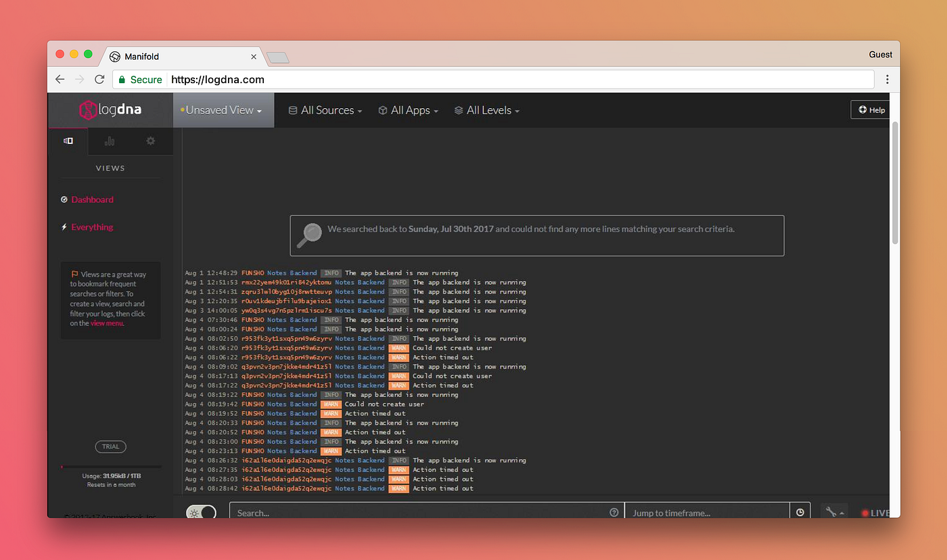The width and height of the screenshot is (947, 560).
Task: Open the All Levels dropdown
Action: [x=486, y=110]
